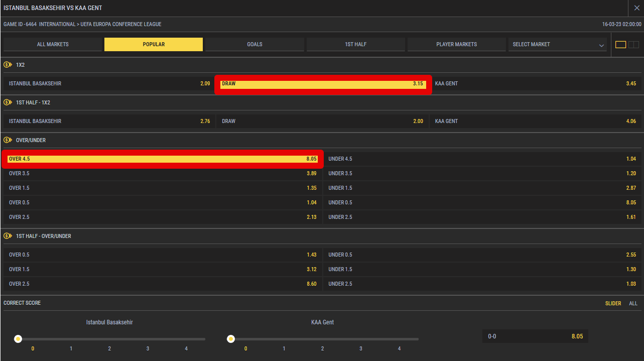The height and width of the screenshot is (361, 644).
Task: Select the POPULAR tab
Action: 154,44
